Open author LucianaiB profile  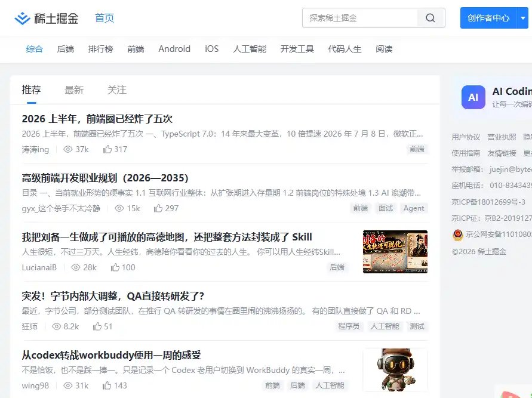pos(39,267)
